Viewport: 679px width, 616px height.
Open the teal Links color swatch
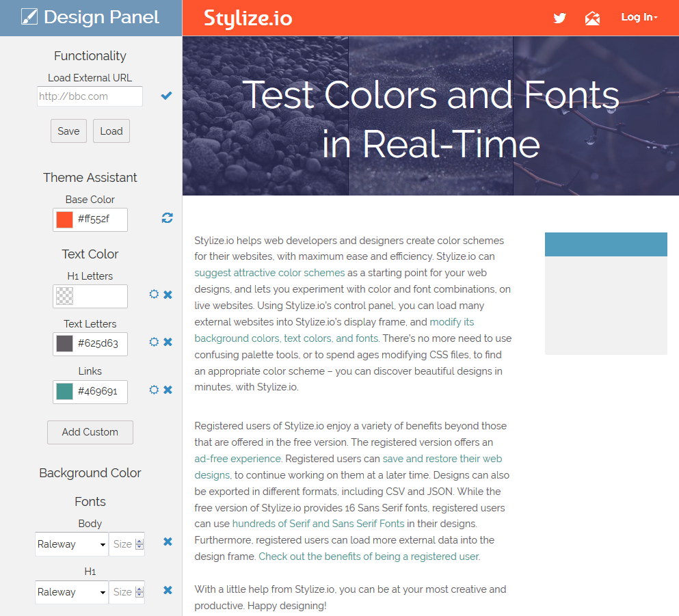click(x=64, y=391)
